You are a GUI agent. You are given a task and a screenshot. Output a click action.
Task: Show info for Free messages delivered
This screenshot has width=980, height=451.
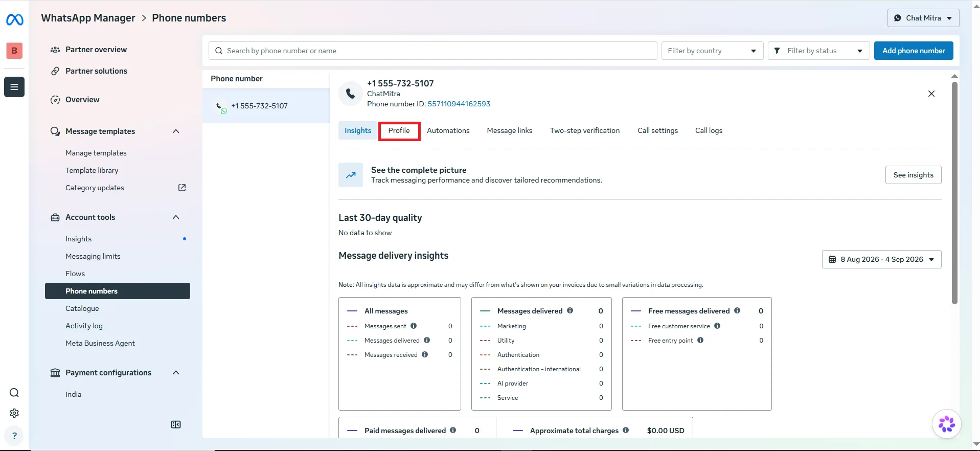pos(737,310)
